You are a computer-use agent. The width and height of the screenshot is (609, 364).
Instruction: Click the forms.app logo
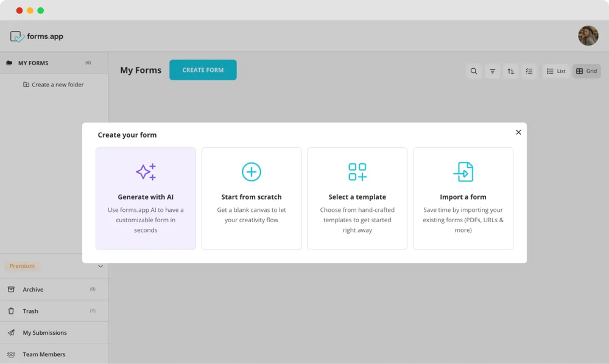click(37, 37)
